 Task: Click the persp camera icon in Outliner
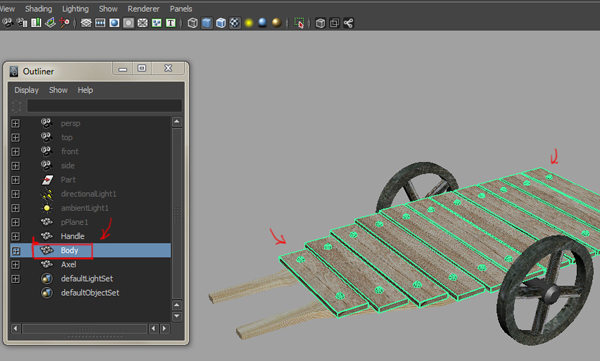pos(47,123)
